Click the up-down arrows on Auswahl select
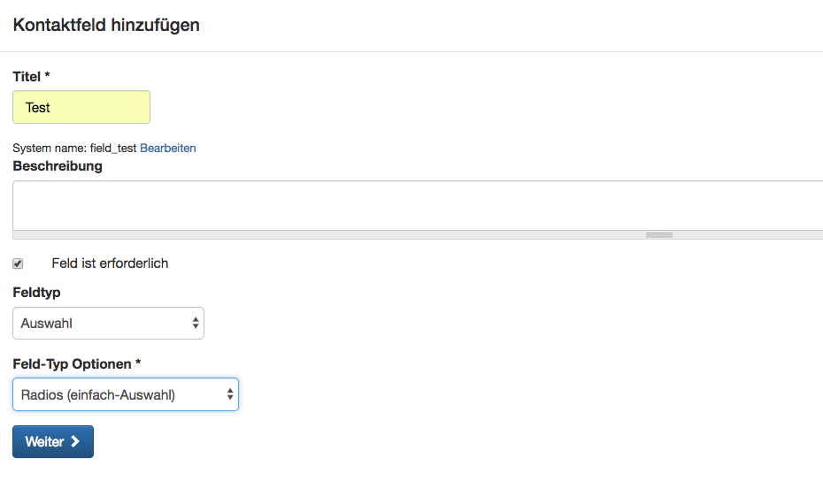Viewport: 823px width, 504px height. [x=196, y=323]
